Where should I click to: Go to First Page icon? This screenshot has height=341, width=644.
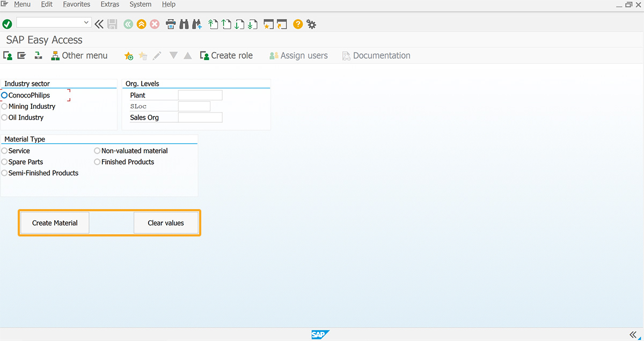213,24
